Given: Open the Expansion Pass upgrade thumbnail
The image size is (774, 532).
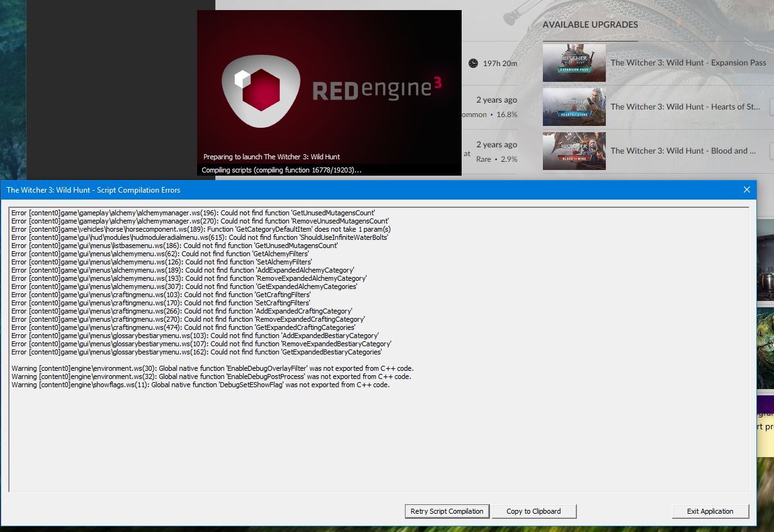Looking at the screenshot, I should tap(574, 63).
